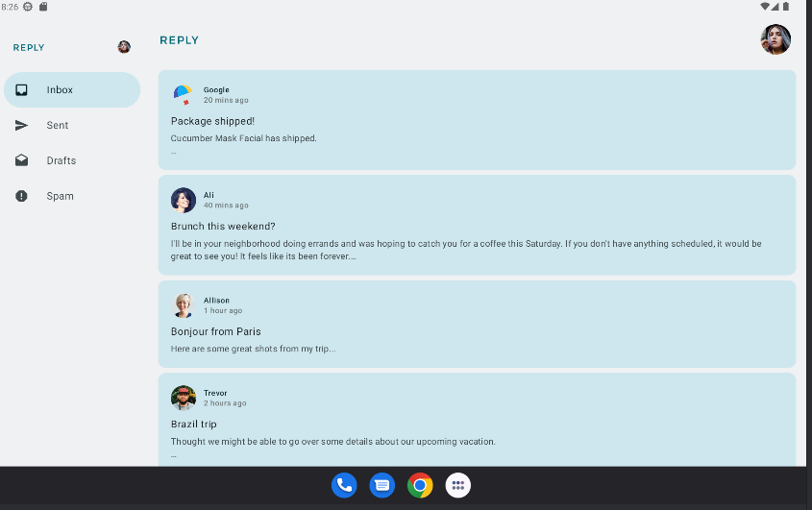Open the Drafts folder
Image resolution: width=812 pixels, height=510 pixels.
click(72, 160)
